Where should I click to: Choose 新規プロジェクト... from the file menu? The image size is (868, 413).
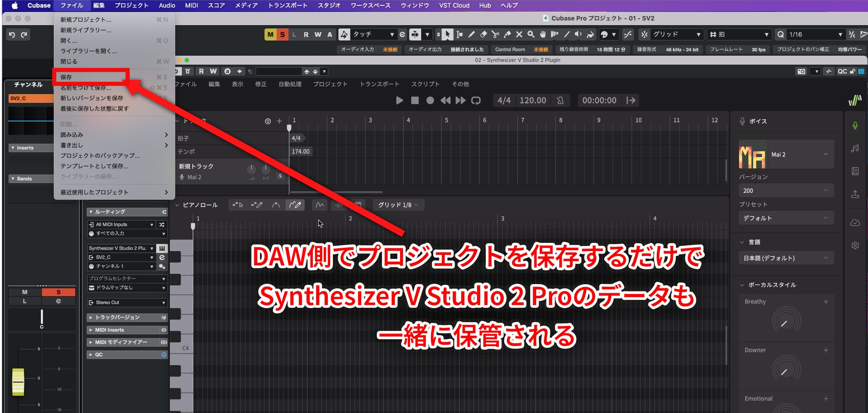[114, 19]
